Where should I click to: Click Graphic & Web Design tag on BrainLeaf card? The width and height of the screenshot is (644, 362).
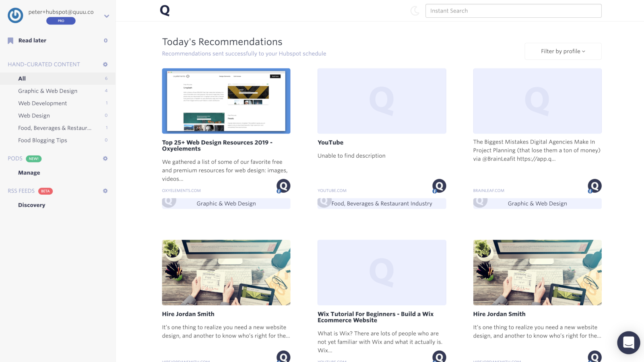coord(537,204)
